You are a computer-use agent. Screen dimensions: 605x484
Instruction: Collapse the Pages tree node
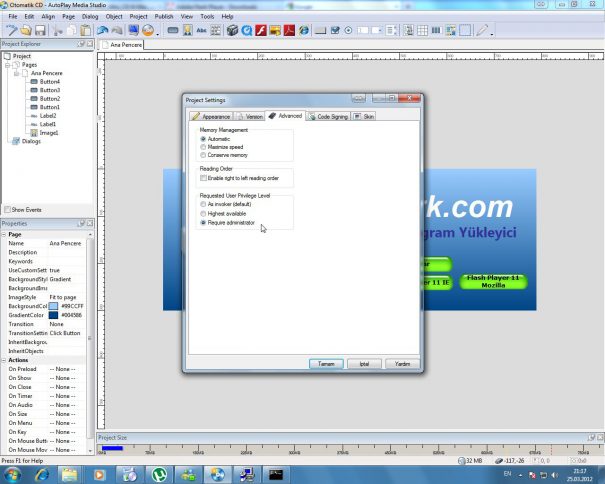(7, 65)
